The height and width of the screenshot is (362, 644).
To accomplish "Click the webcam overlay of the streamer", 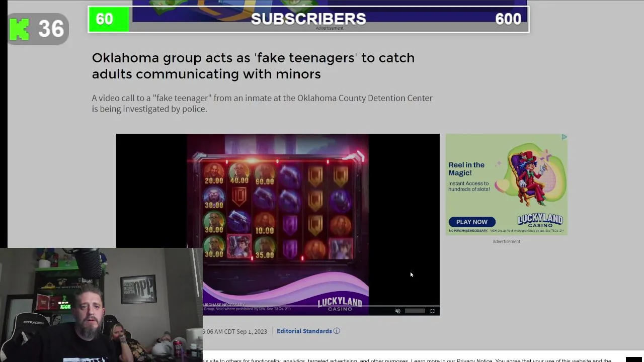I will tap(101, 305).
